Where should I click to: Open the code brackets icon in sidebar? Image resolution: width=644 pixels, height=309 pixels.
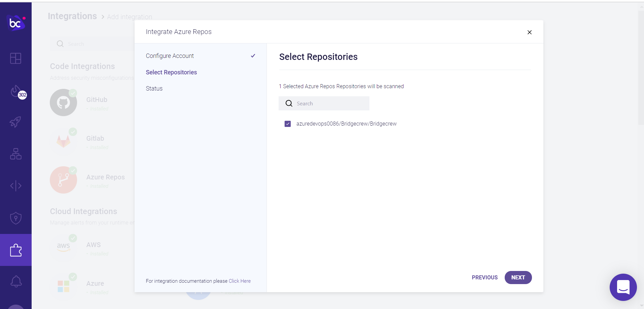(x=16, y=185)
